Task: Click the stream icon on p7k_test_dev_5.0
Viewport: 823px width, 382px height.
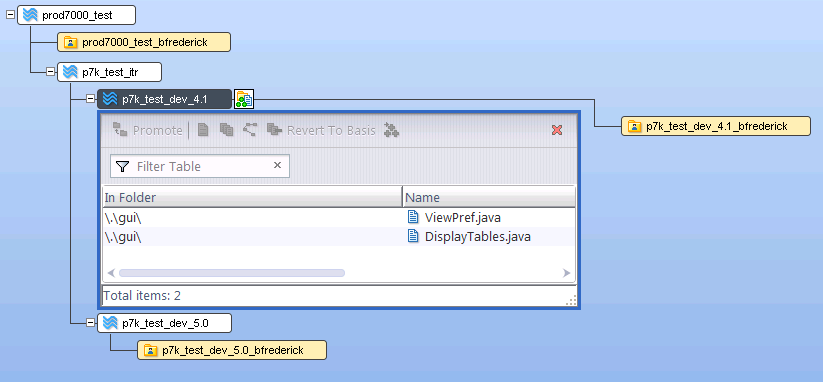Action: click(110, 323)
